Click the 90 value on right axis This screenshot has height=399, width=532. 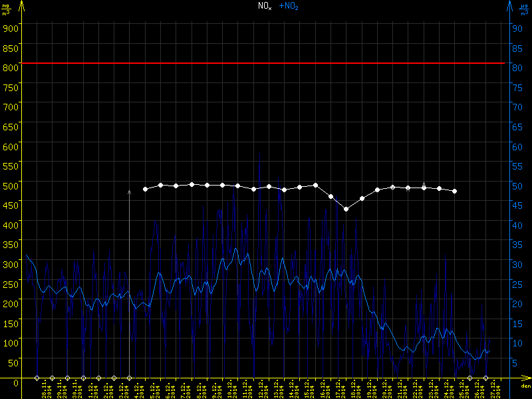point(515,28)
